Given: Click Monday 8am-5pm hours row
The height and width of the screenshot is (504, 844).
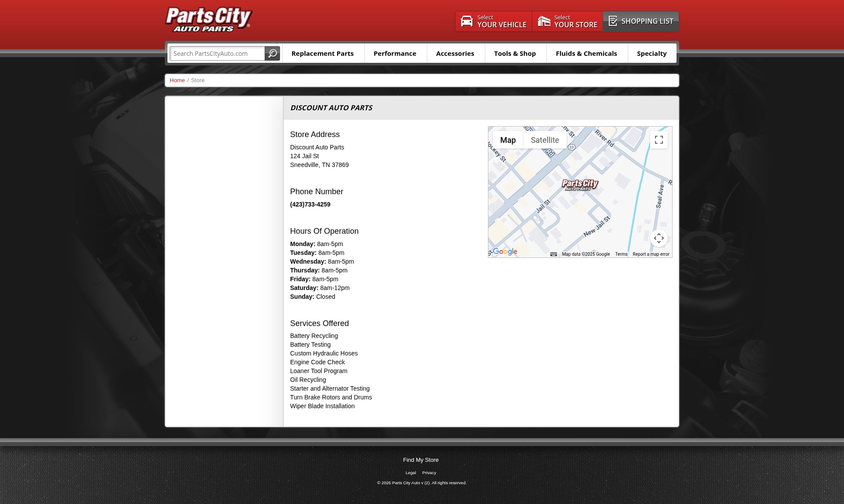Looking at the screenshot, I should click(316, 244).
